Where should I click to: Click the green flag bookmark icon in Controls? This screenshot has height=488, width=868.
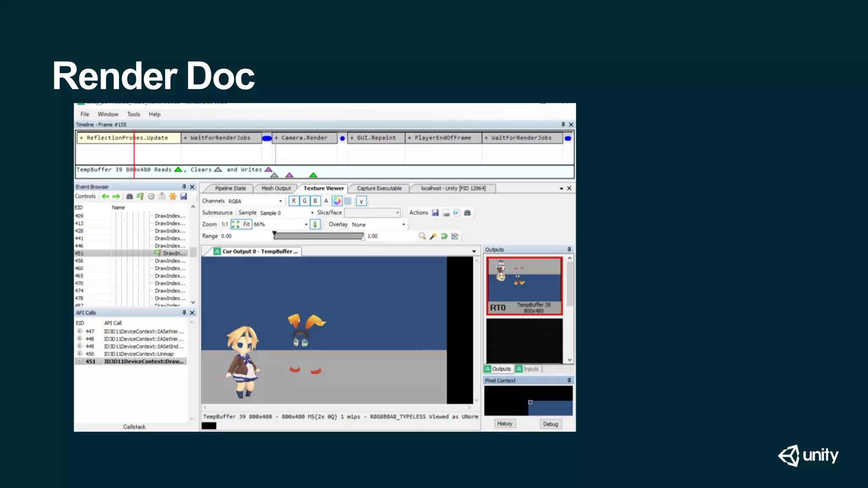140,197
